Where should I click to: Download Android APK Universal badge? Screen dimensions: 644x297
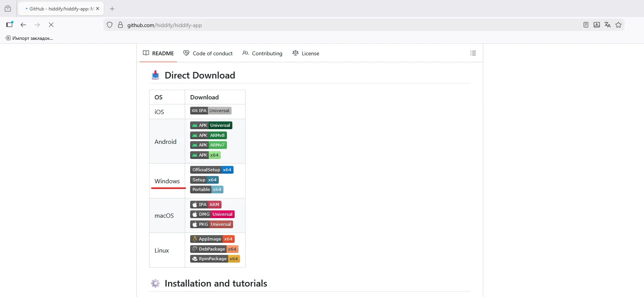click(x=211, y=125)
